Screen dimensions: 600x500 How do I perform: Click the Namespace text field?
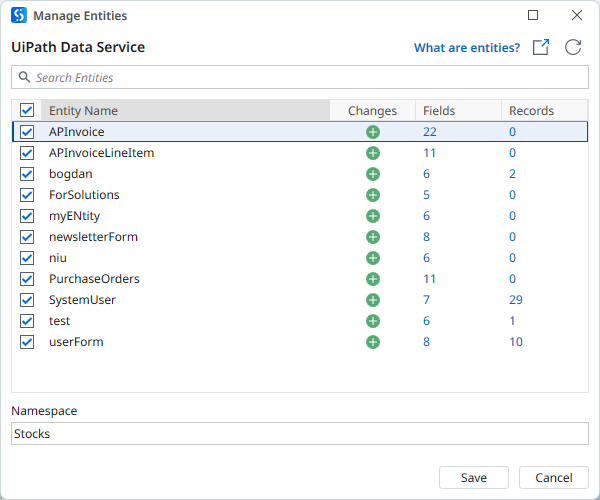300,434
